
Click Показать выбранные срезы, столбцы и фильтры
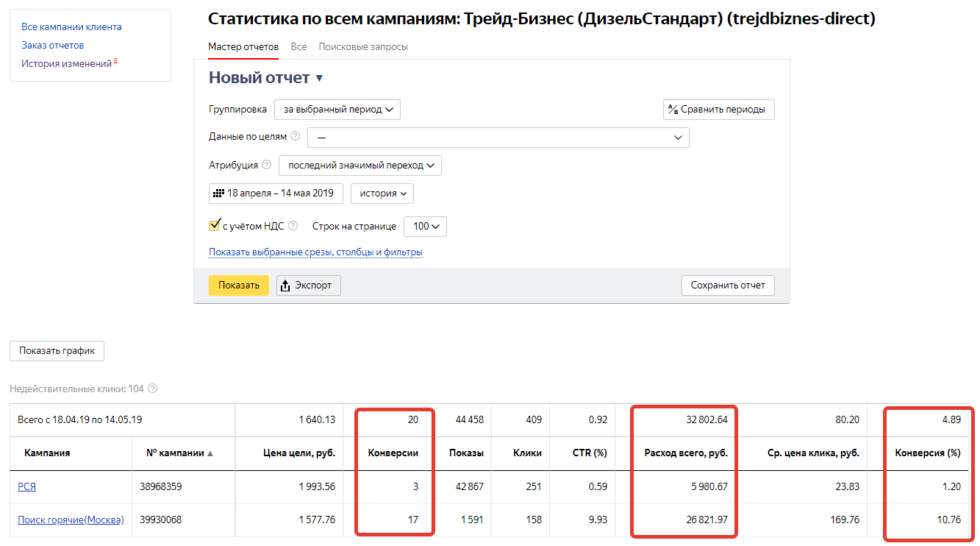(x=315, y=252)
